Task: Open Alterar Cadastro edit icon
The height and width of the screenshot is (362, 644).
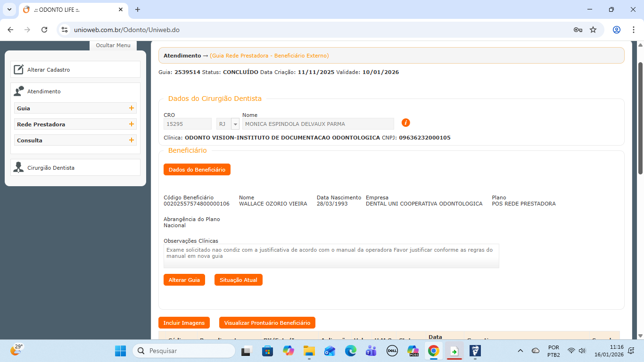Action: click(x=18, y=70)
